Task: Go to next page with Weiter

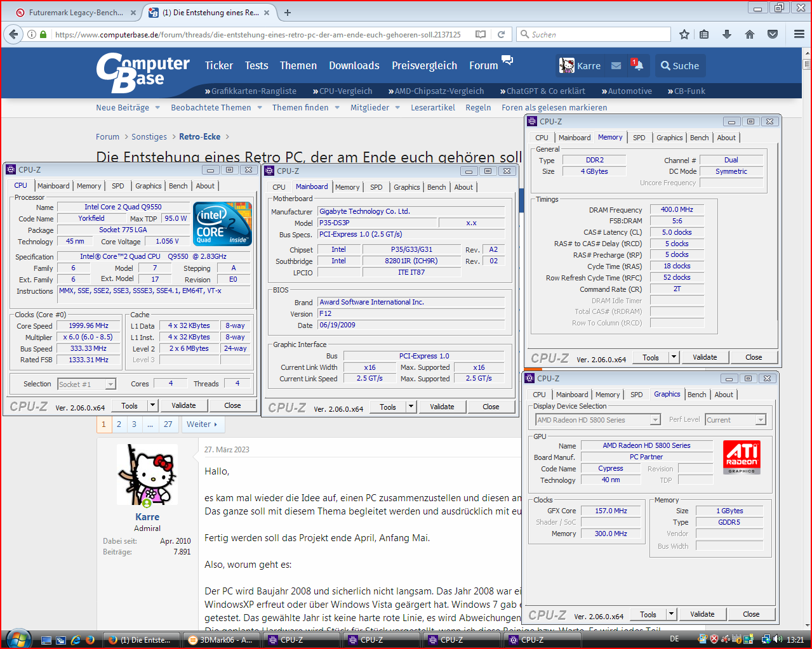Action: 202,424
